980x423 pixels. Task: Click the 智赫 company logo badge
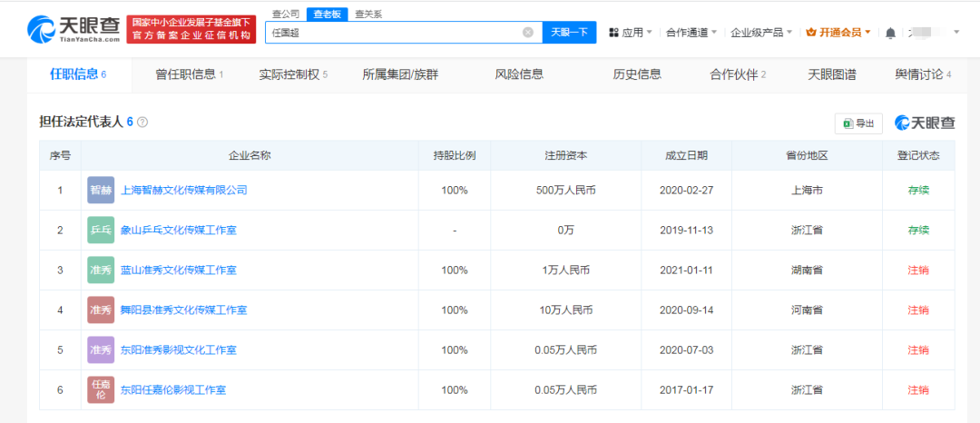101,191
